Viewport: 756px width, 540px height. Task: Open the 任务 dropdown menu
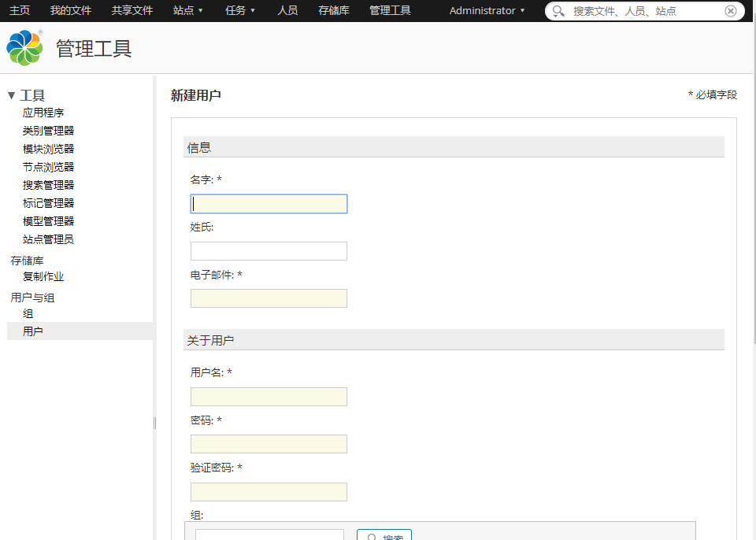[x=240, y=10]
